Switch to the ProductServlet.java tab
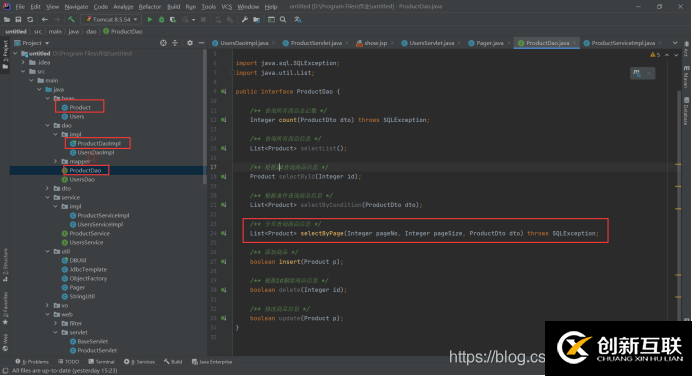The height and width of the screenshot is (376, 692). pos(316,43)
